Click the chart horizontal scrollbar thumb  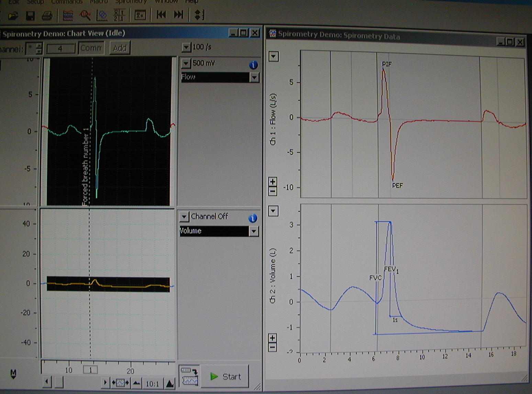coord(59,382)
